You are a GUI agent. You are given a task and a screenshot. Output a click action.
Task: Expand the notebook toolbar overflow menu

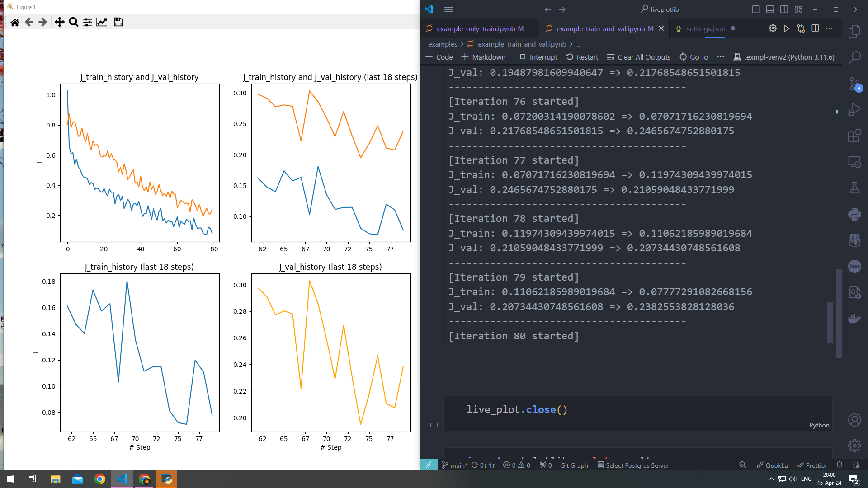(x=721, y=57)
